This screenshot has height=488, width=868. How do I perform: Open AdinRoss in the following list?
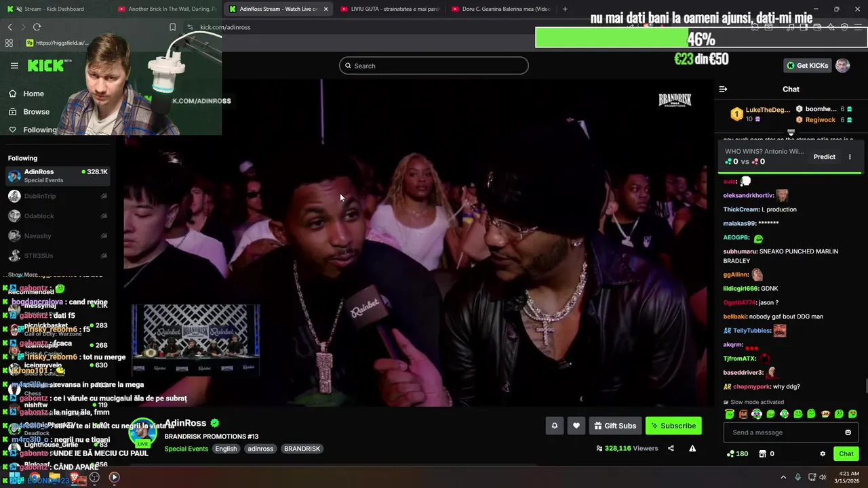click(x=58, y=176)
